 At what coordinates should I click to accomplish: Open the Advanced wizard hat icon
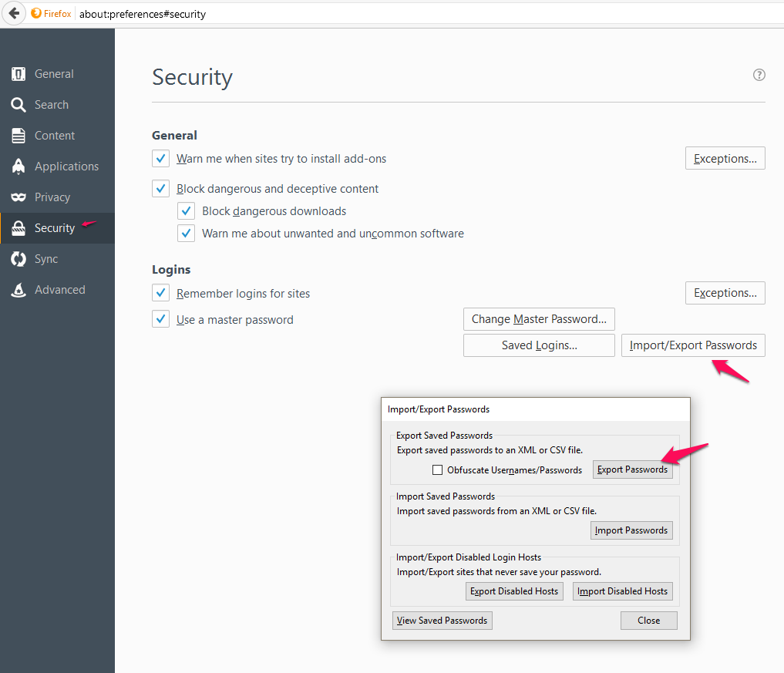point(19,290)
